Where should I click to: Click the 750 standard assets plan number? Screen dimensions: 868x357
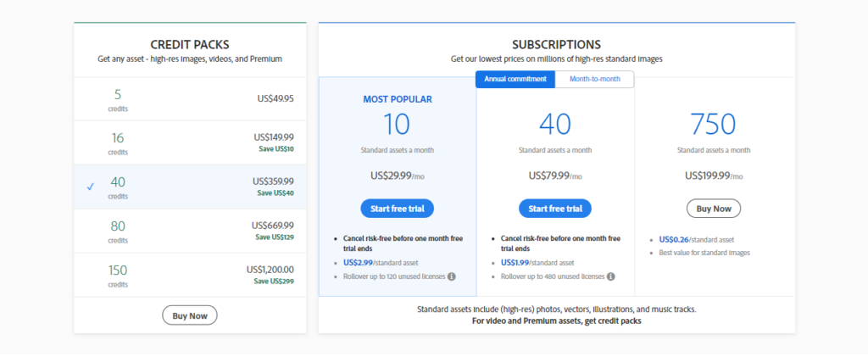tap(713, 125)
